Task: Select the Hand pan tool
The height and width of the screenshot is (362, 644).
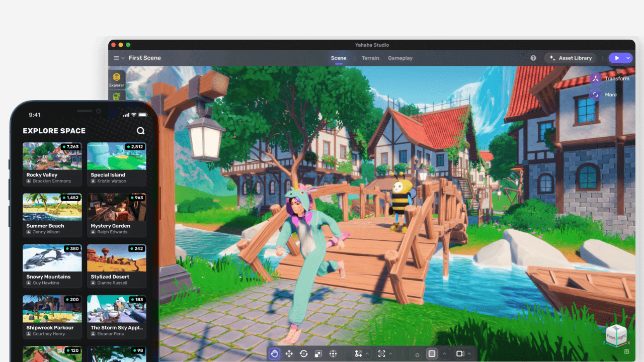Action: click(x=274, y=353)
